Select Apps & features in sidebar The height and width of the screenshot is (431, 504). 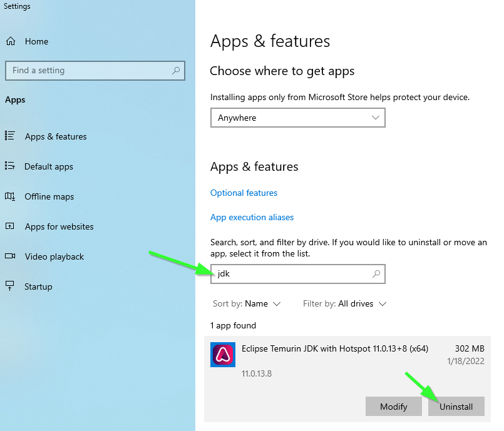point(56,136)
